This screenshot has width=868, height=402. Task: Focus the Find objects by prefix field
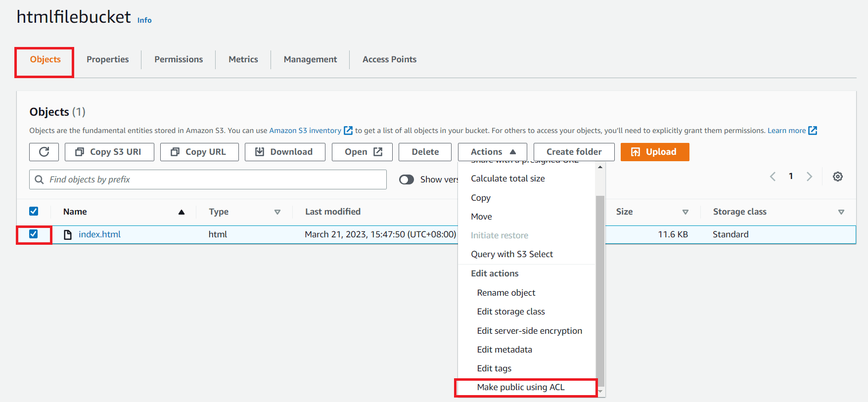pyautogui.click(x=213, y=179)
